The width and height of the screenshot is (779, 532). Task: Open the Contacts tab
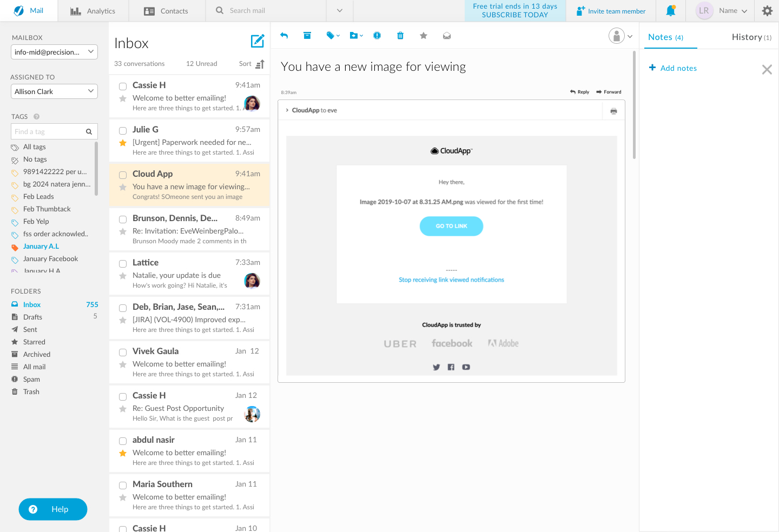pos(167,11)
